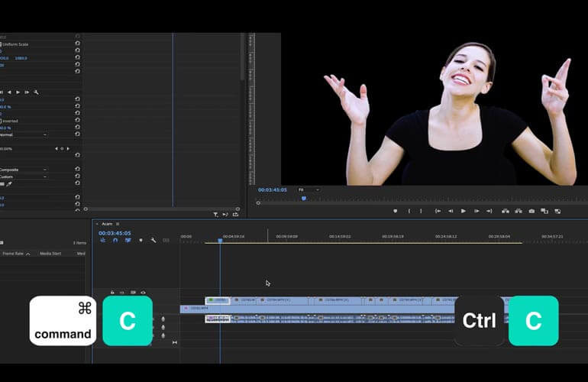
Task: Add keyframe on the 00.00% row
Action: [x=63, y=148]
